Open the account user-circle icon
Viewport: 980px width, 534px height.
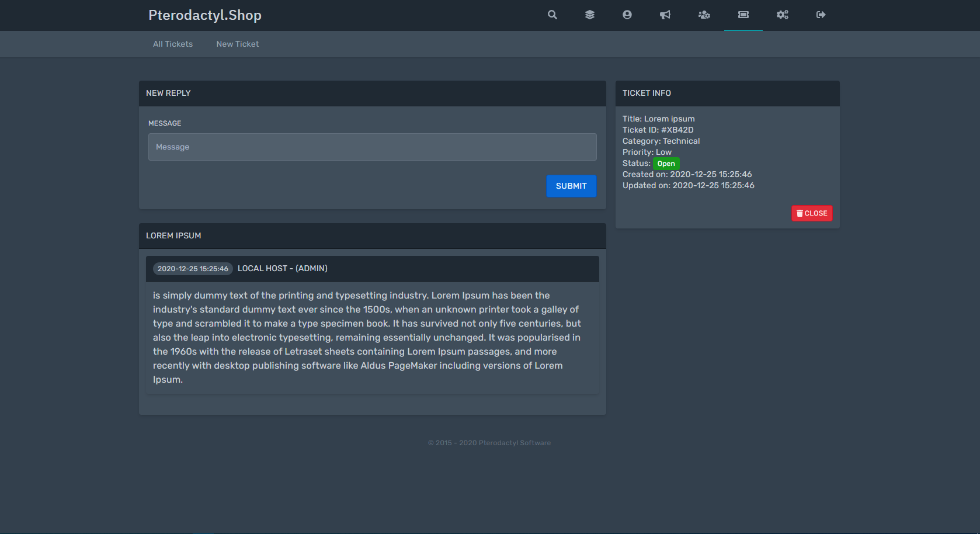pyautogui.click(x=627, y=15)
